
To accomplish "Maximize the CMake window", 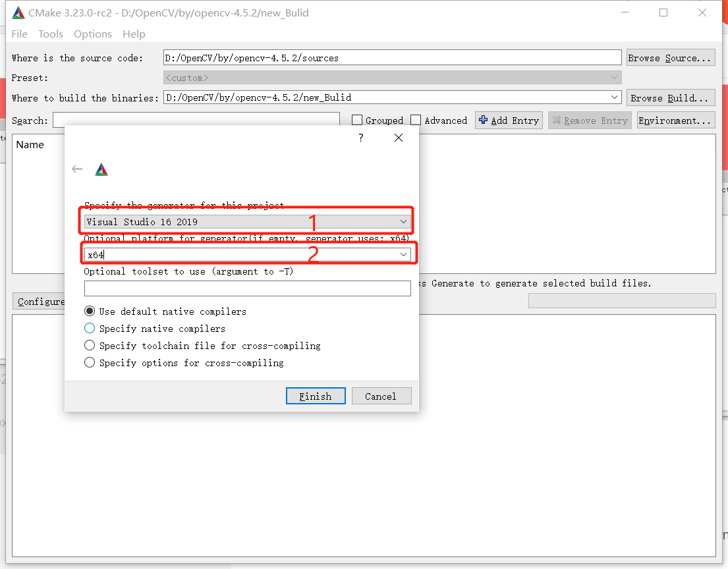I will (663, 13).
